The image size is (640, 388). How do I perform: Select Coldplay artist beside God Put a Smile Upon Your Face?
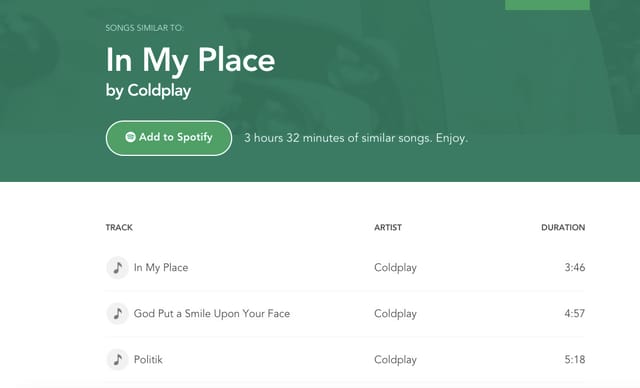pos(395,314)
